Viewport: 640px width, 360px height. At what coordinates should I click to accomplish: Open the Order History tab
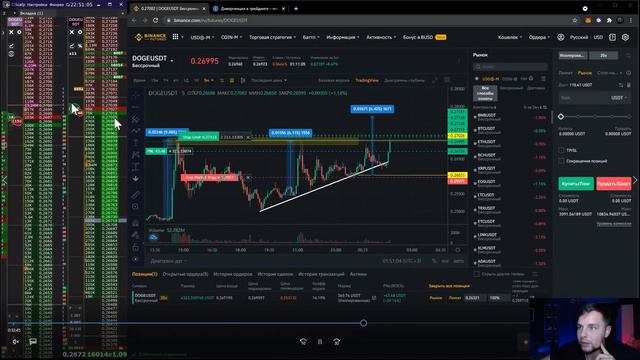point(233,274)
